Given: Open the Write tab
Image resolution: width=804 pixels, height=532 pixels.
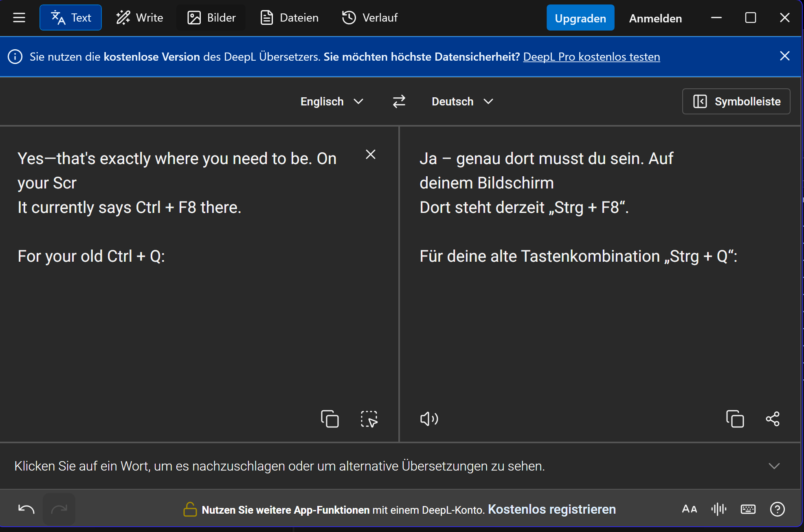Looking at the screenshot, I should (140, 18).
